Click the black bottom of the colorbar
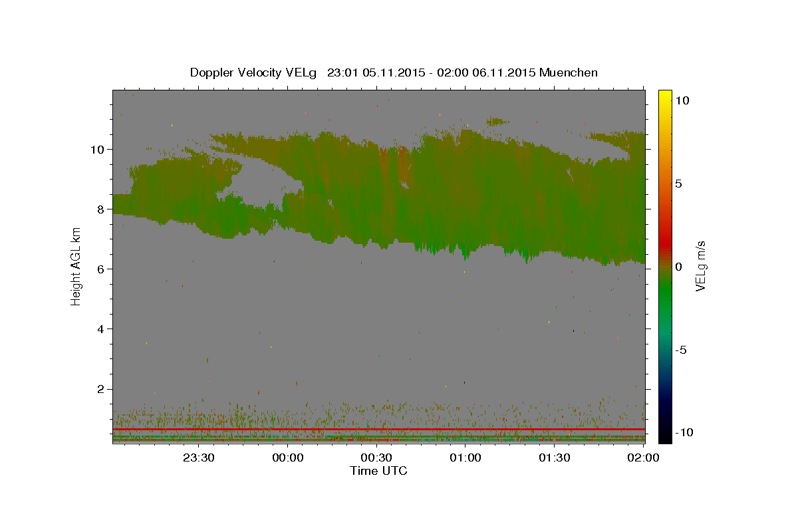The height and width of the screenshot is (532, 798). click(665, 436)
